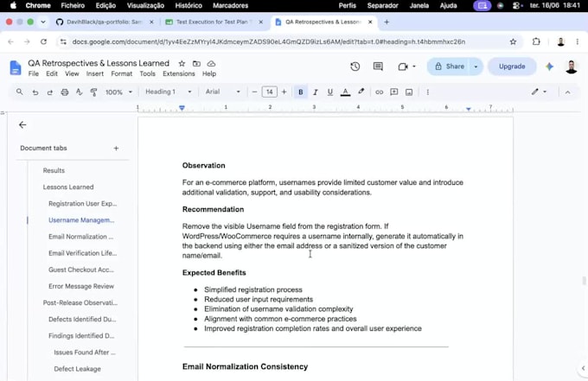Open the Format menu

click(x=122, y=73)
